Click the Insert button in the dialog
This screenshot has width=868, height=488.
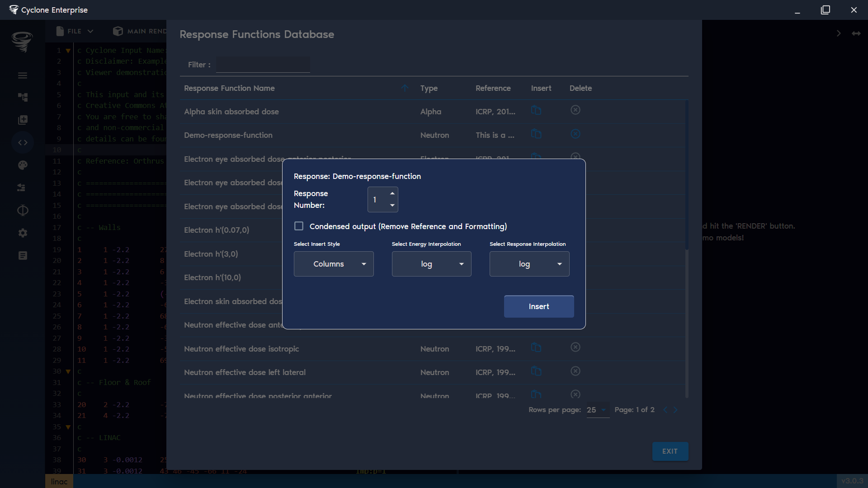[539, 306]
